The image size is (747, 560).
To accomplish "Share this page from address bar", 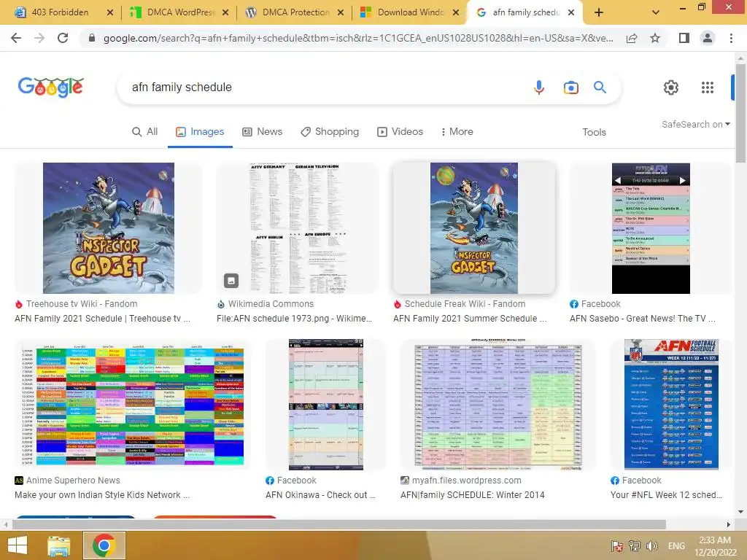I will pyautogui.click(x=632, y=38).
